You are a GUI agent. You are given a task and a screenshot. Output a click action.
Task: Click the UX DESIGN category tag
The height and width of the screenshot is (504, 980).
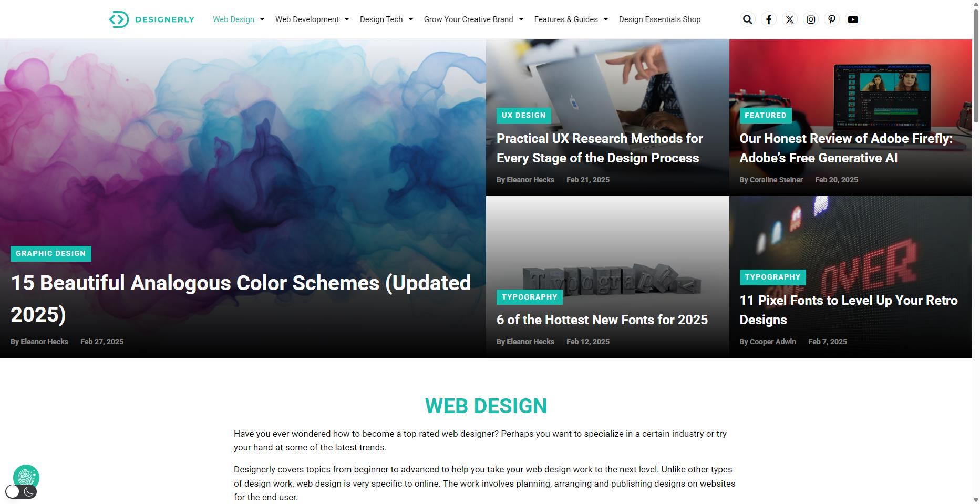[x=523, y=115]
